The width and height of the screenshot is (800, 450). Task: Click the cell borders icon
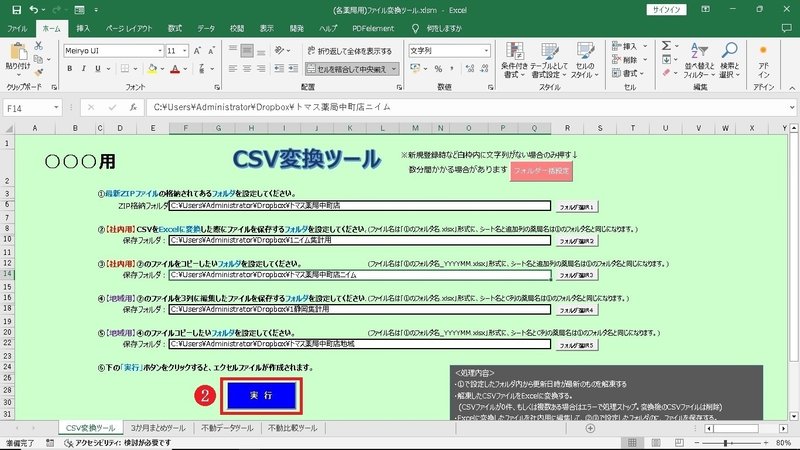(x=125, y=68)
